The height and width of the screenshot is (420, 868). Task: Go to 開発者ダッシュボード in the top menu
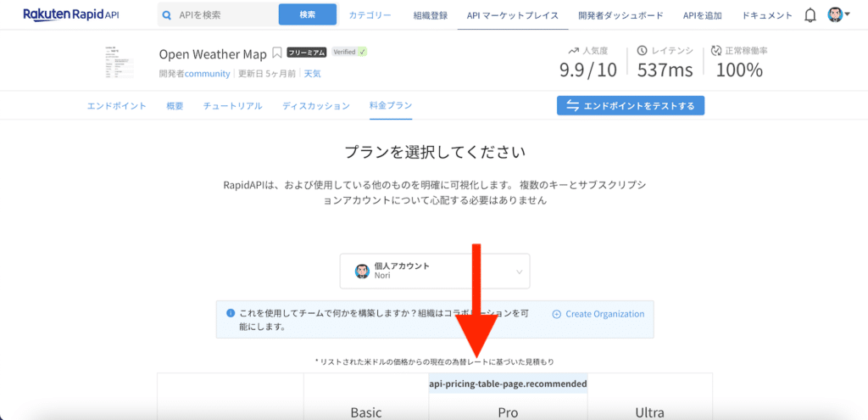pos(622,15)
